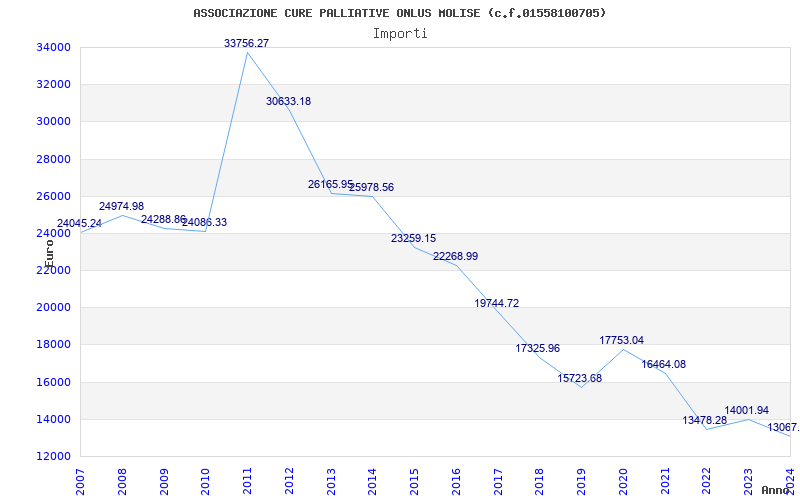Select the 2018 x-axis year label
This screenshot has width=800, height=500.
[540, 482]
